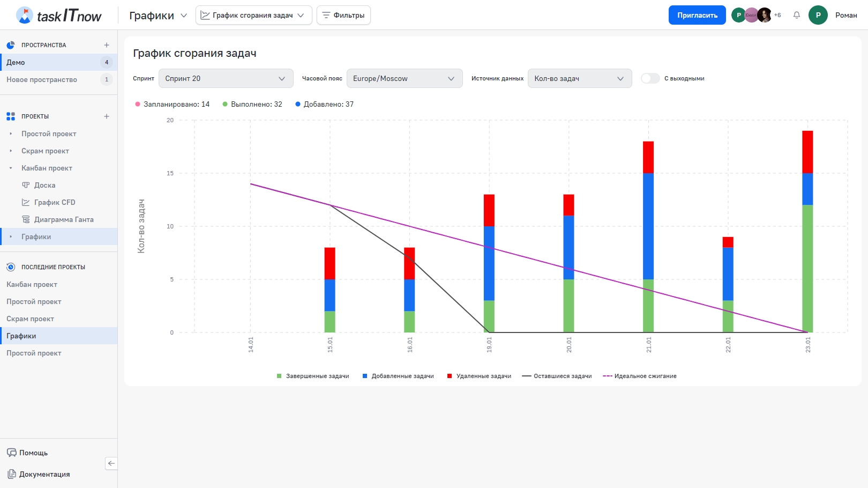
Task: Open the График CFD chart
Action: click(54, 202)
